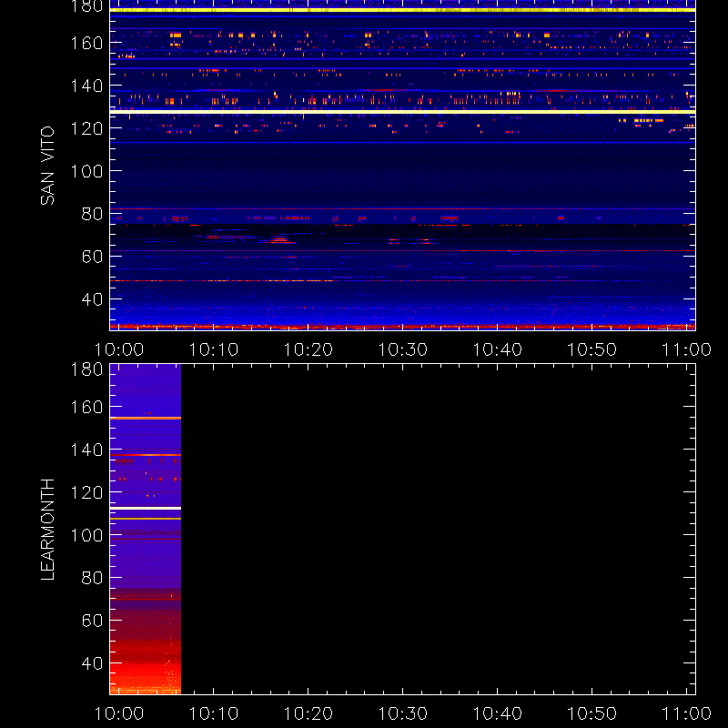The height and width of the screenshot is (728, 728).
Task: Pick the 10:40 time label under SAN VITO plot
Action: coord(497,349)
